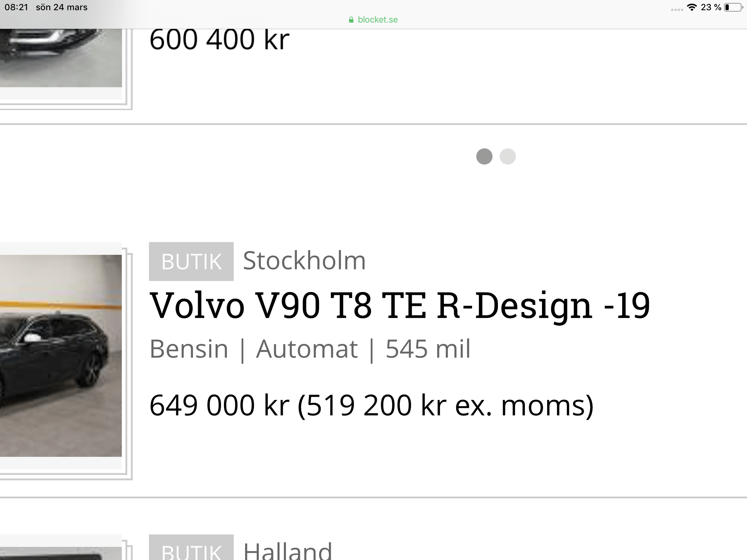747x560 pixels.
Task: Tap the BUTIK badge next to Stockholm
Action: (191, 261)
